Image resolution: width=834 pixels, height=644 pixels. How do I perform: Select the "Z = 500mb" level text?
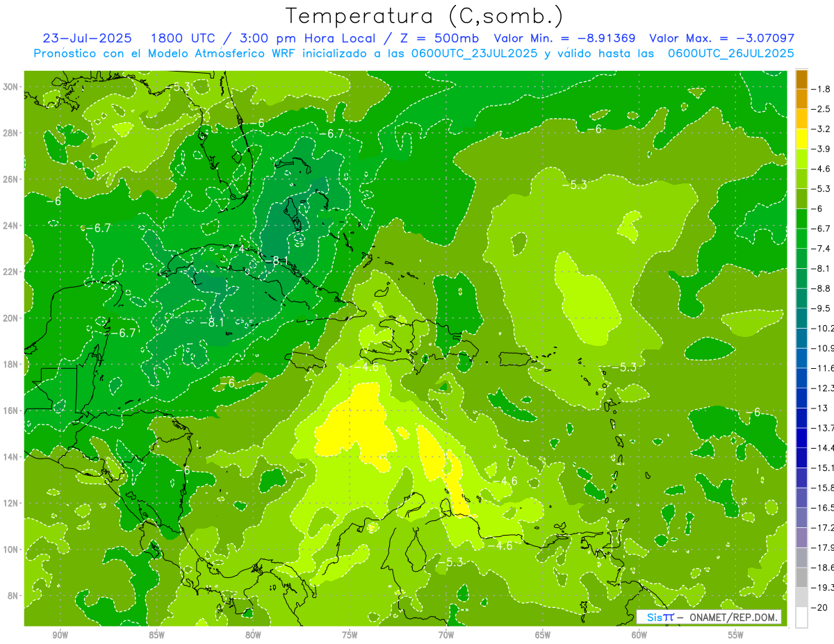pyautogui.click(x=439, y=38)
